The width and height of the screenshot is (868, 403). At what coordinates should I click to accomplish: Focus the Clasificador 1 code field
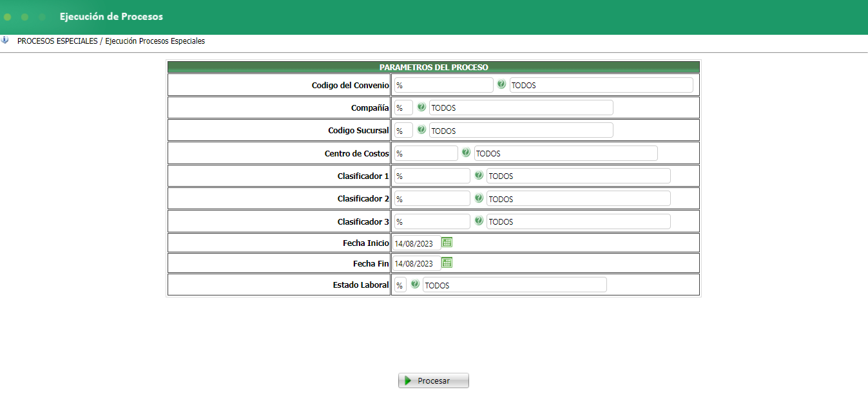pos(432,176)
